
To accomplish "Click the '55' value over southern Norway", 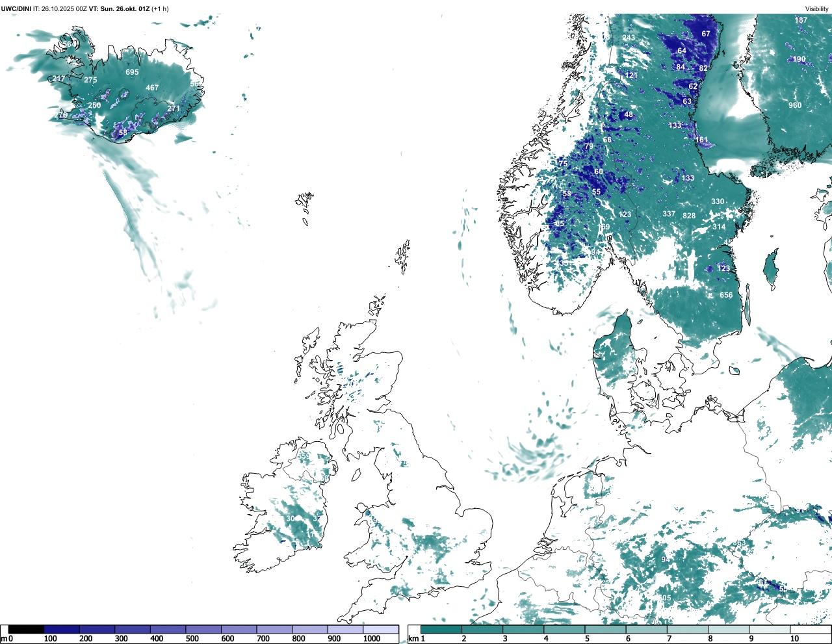I will tap(597, 192).
